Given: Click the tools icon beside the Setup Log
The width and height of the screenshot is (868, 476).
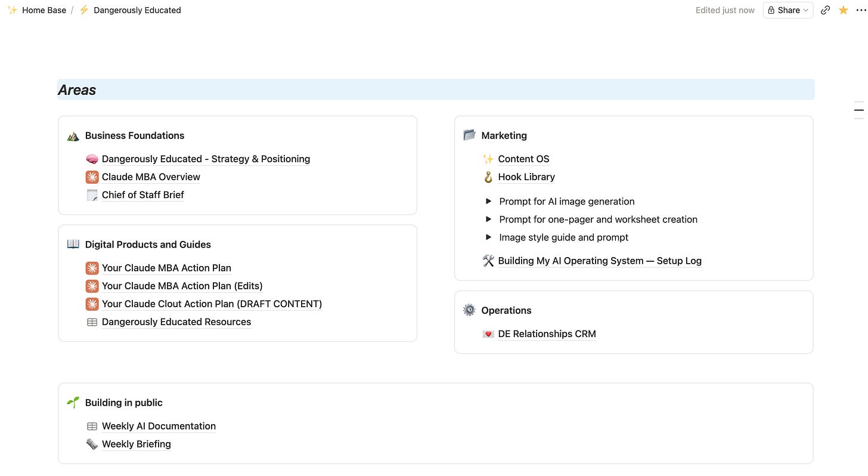Looking at the screenshot, I should 488,261.
